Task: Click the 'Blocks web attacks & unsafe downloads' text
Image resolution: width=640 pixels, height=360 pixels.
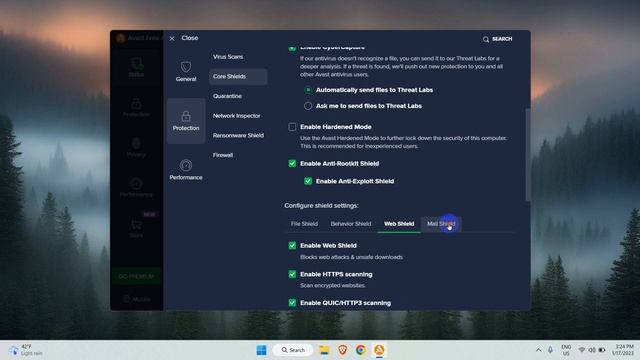Action: coord(351,257)
